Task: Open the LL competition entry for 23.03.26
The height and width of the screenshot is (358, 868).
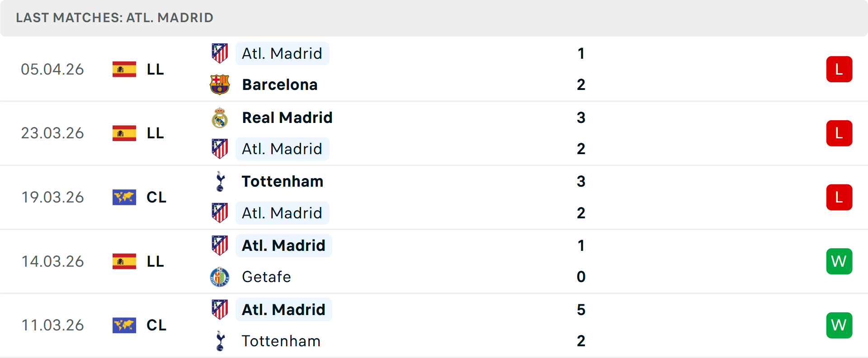Action: pyautogui.click(x=155, y=133)
